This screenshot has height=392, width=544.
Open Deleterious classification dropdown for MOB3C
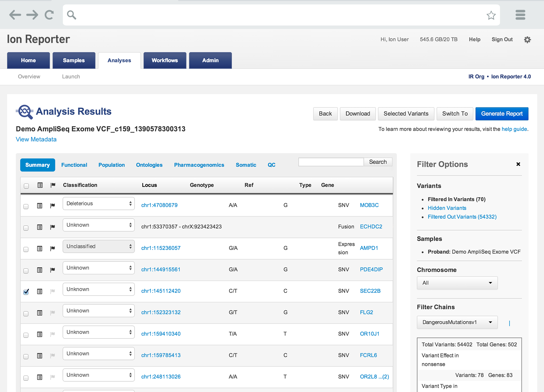click(99, 203)
